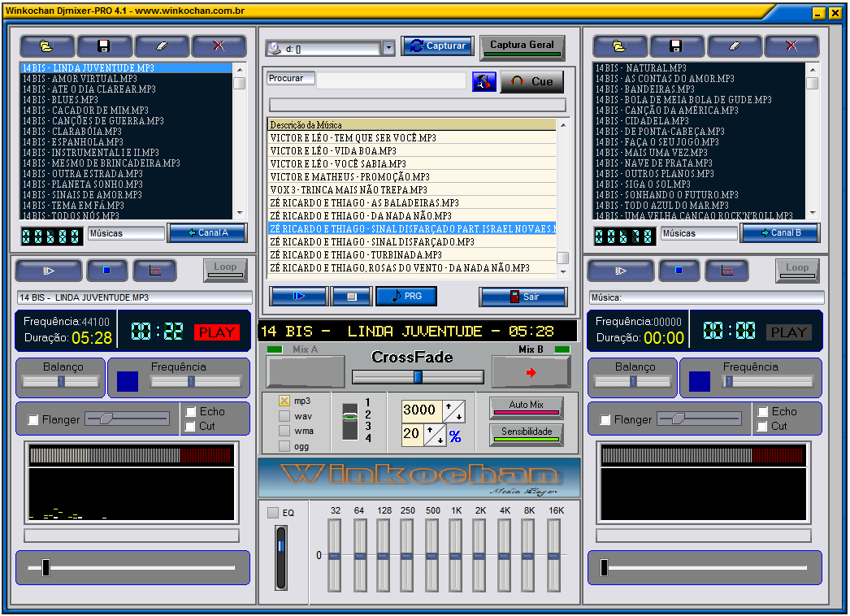Enable Cut checkbox on right deck

pyautogui.click(x=763, y=426)
